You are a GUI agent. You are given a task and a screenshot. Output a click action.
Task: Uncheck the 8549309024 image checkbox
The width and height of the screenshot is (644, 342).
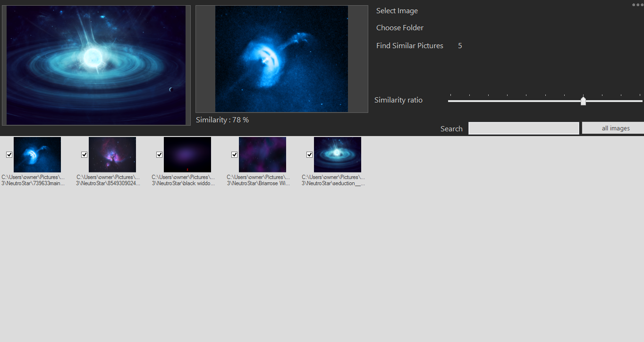(84, 155)
